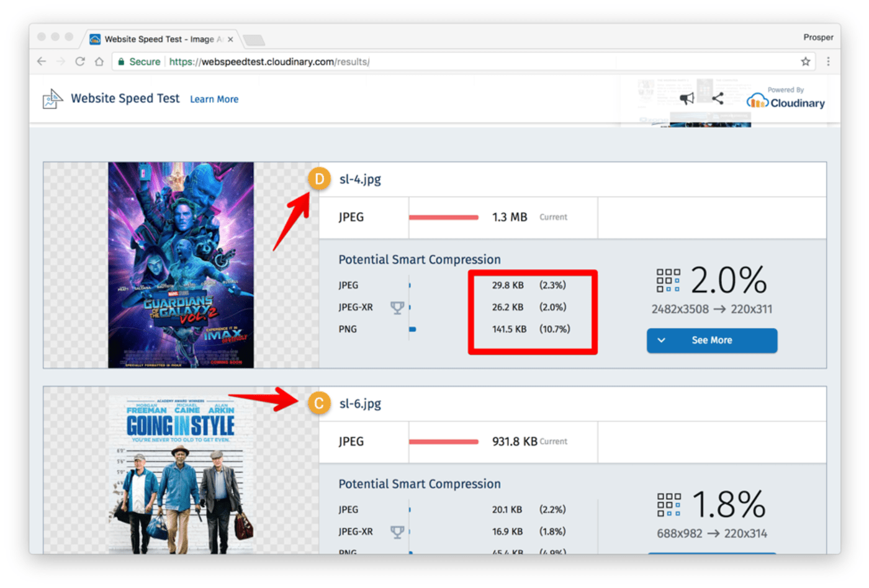The image size is (869, 588).
Task: Click the sl-4.jpg file name
Action: click(360, 179)
